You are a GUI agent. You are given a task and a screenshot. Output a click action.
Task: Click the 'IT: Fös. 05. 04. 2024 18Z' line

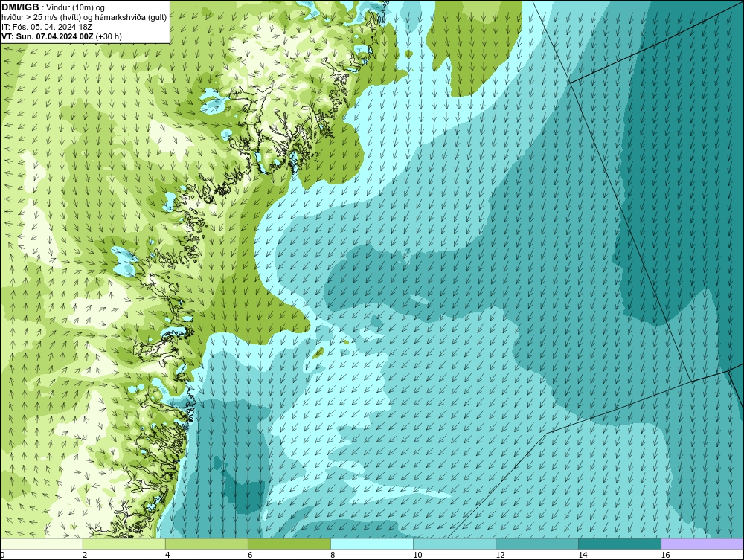click(47, 27)
